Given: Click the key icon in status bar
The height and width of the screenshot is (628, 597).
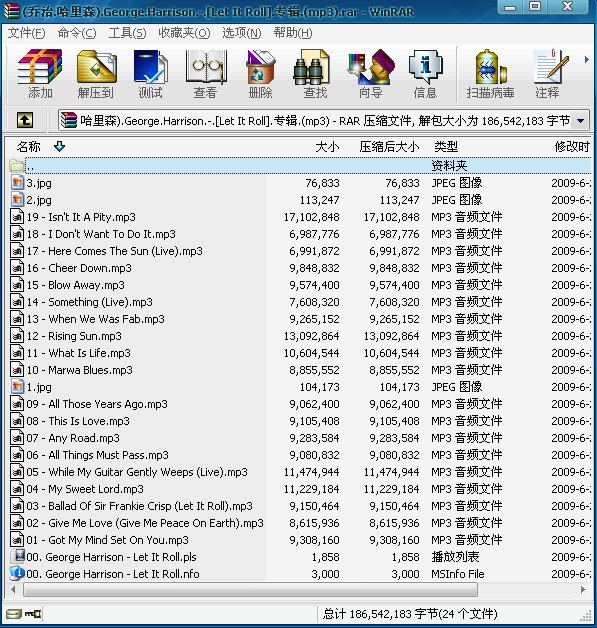Looking at the screenshot, I should 33,614.
